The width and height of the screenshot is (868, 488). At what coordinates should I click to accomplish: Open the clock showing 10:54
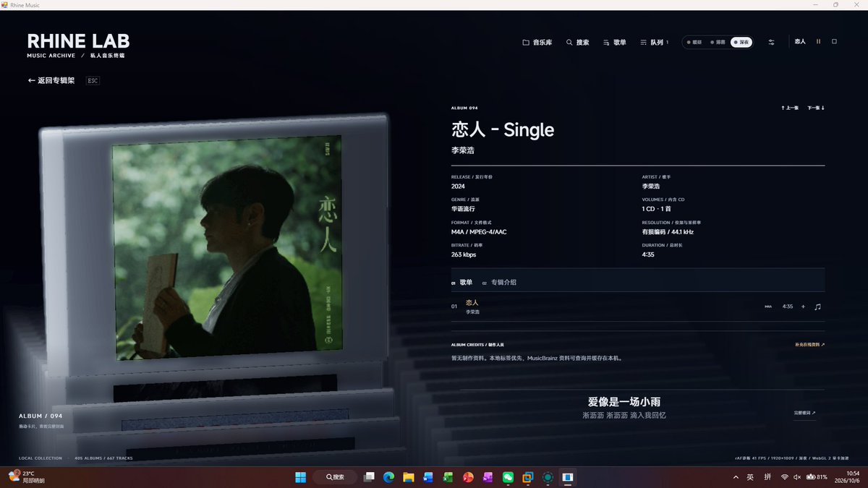coord(847,477)
